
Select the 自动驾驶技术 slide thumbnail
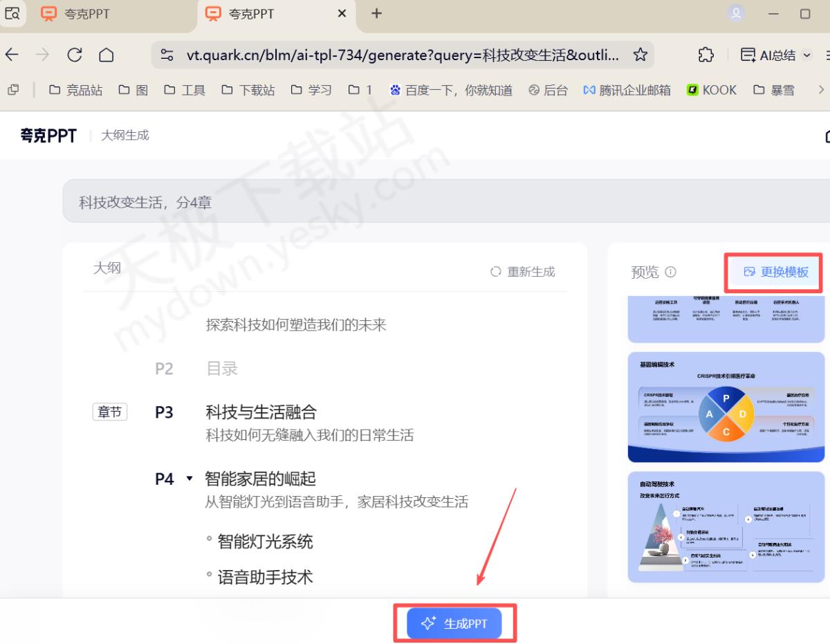[726, 527]
